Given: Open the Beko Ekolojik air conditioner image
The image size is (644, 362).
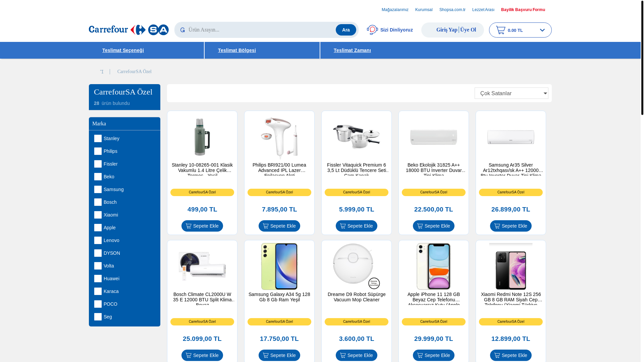Looking at the screenshot, I should tap(434, 137).
